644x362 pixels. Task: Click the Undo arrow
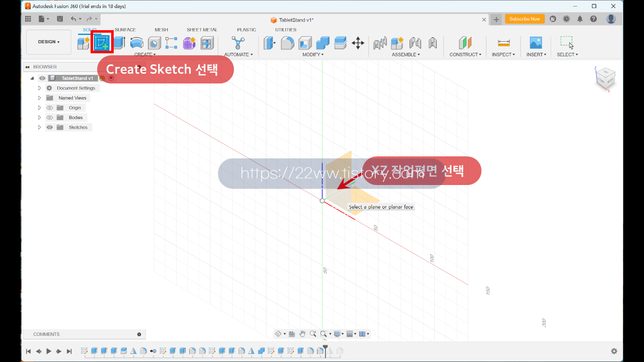[73, 19]
